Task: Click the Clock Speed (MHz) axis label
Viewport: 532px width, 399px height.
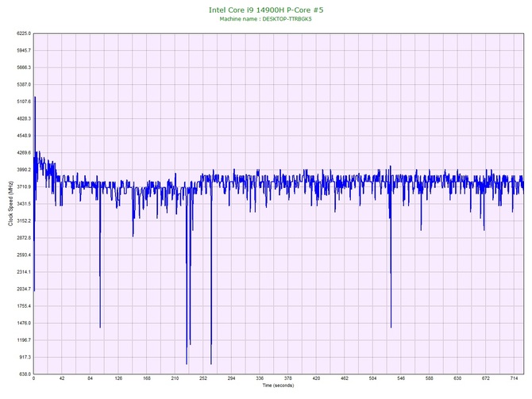Action: 10,204
